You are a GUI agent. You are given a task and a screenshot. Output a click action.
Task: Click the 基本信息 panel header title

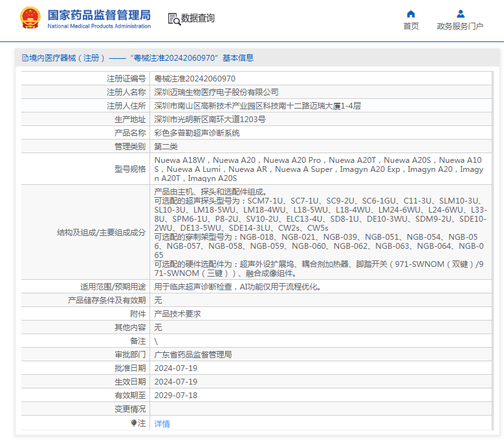coord(238,58)
